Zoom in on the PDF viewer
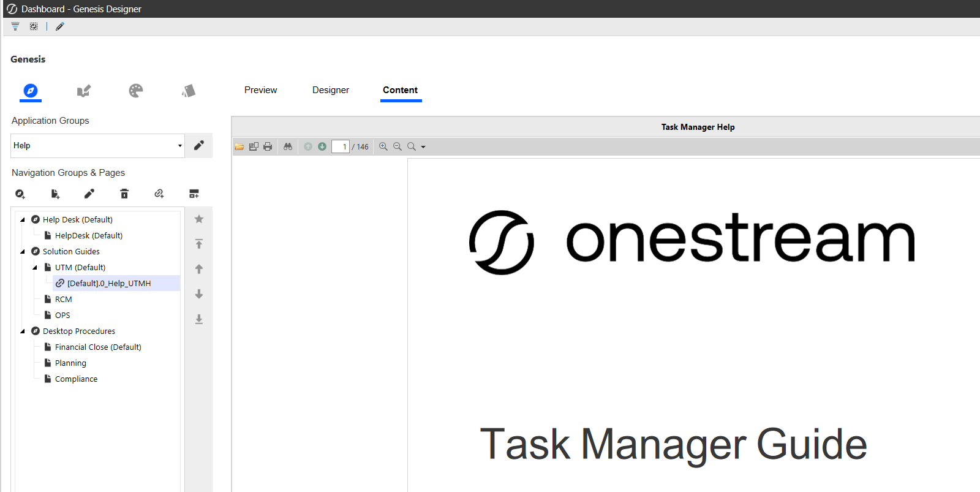 [383, 146]
